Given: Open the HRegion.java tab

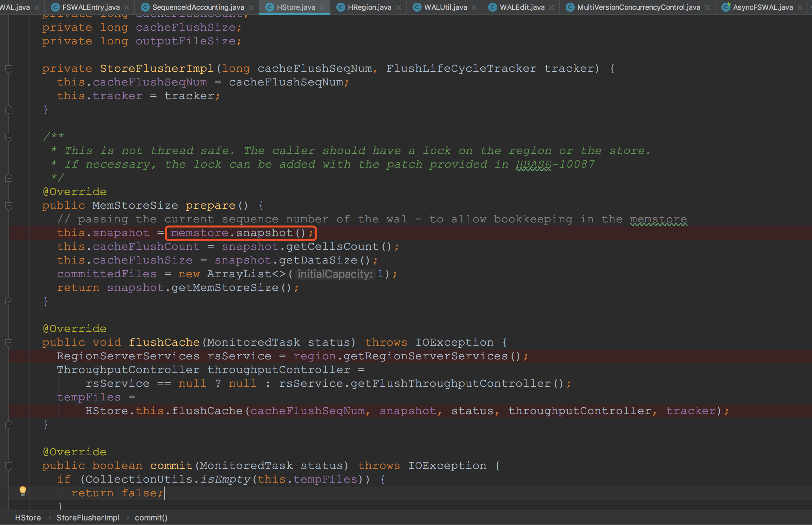Looking at the screenshot, I should (369, 7).
